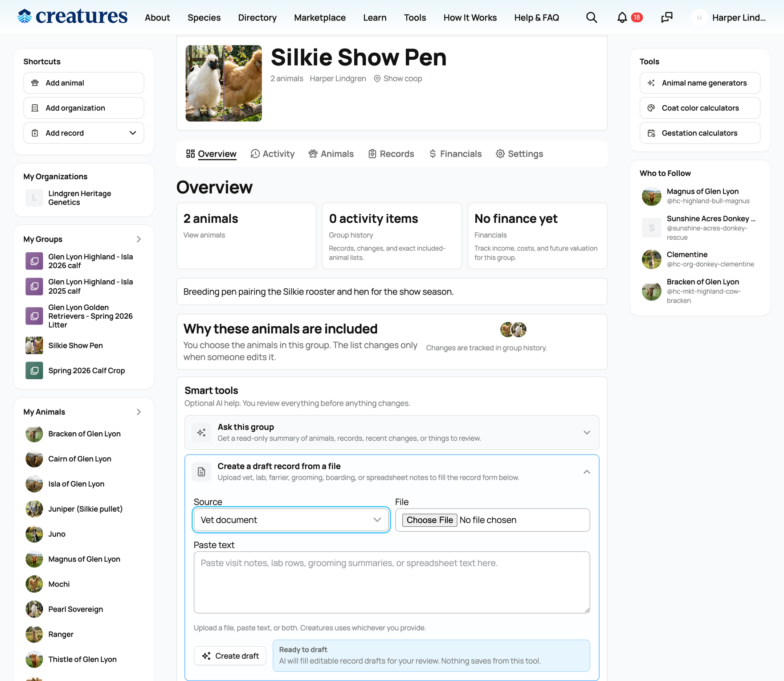Switch to the Activity tab

click(273, 154)
